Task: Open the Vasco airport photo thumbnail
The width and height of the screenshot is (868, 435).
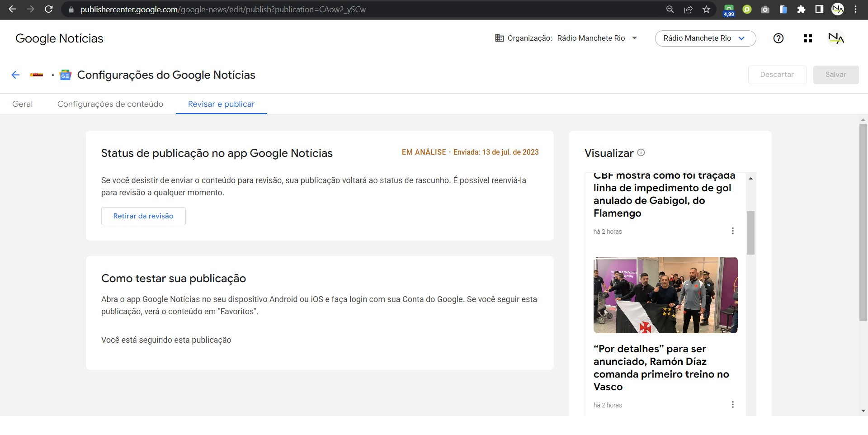Action: 665,295
